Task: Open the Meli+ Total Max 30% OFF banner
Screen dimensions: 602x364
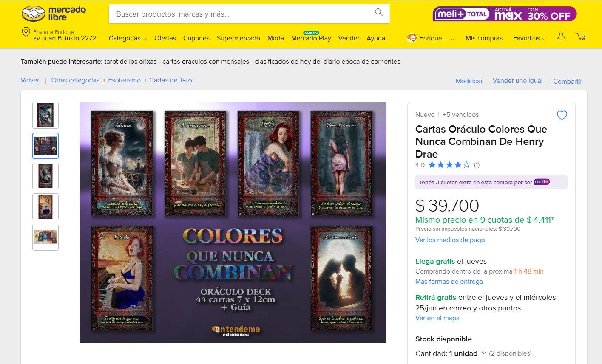Action: click(505, 14)
